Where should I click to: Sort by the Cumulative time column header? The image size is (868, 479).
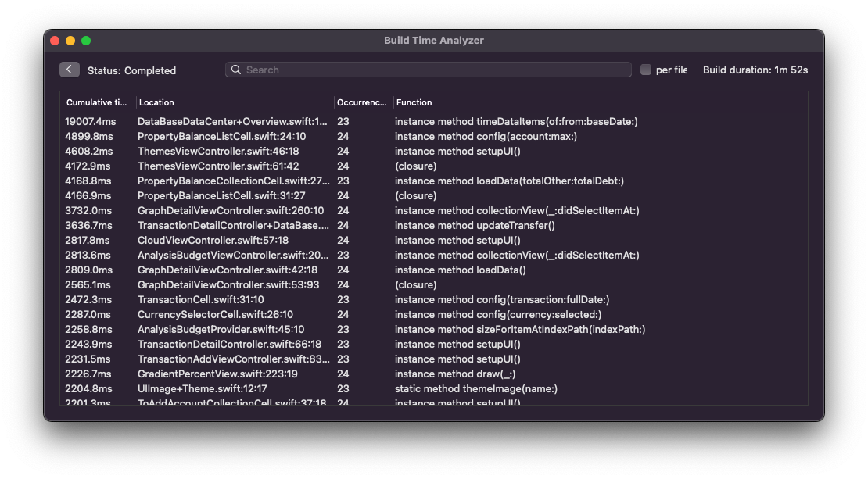pos(97,102)
